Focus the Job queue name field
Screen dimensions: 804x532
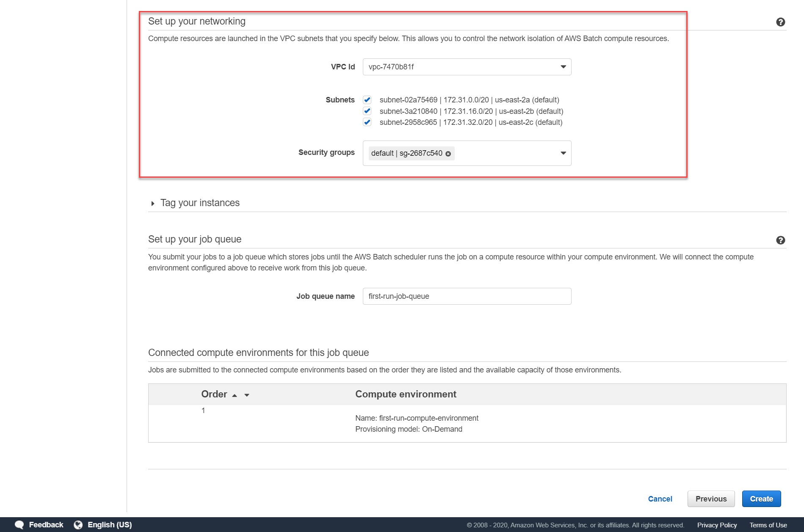click(x=467, y=296)
